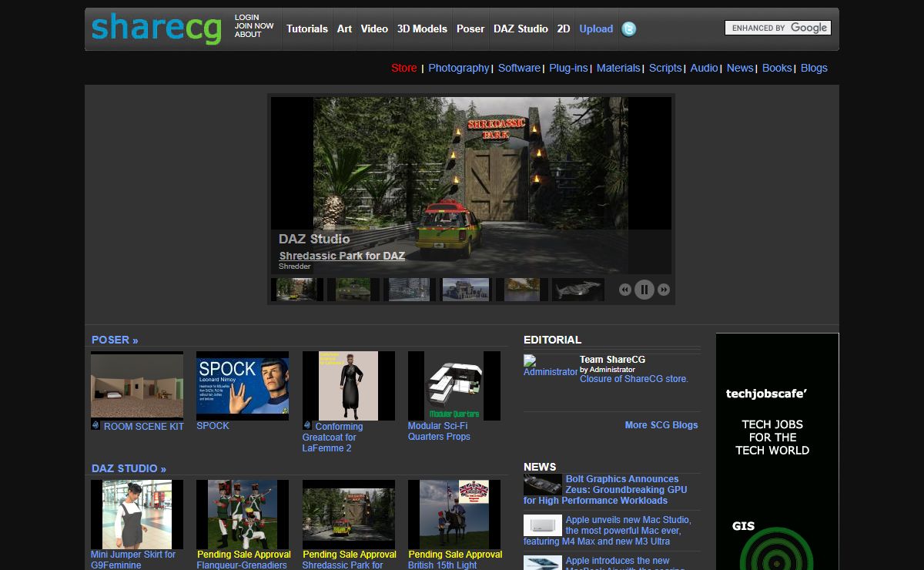924x570 pixels.
Task: Open the 3D Models menu
Action: 422,29
